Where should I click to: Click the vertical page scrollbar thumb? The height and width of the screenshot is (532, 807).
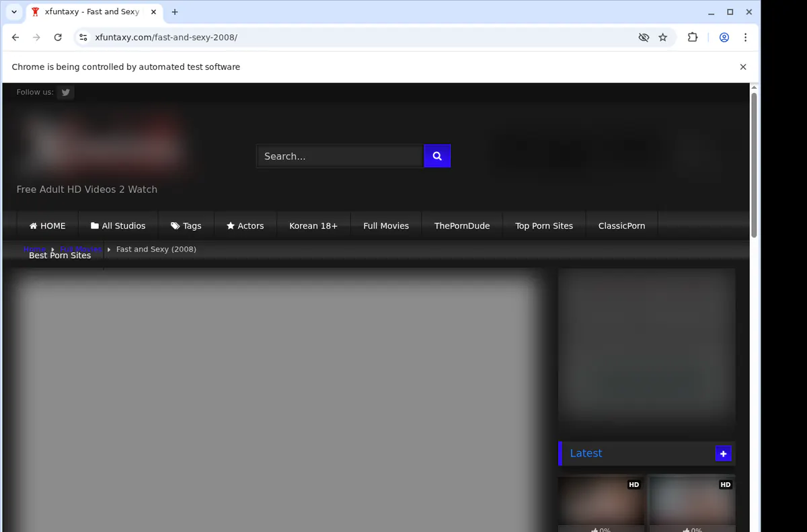coord(754,165)
